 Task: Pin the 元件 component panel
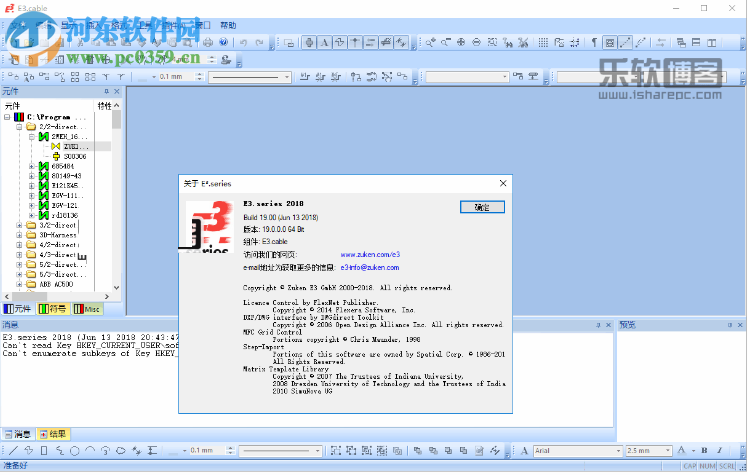point(106,91)
